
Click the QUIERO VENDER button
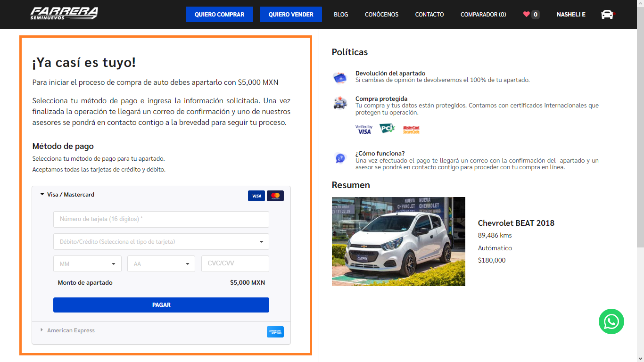click(291, 15)
